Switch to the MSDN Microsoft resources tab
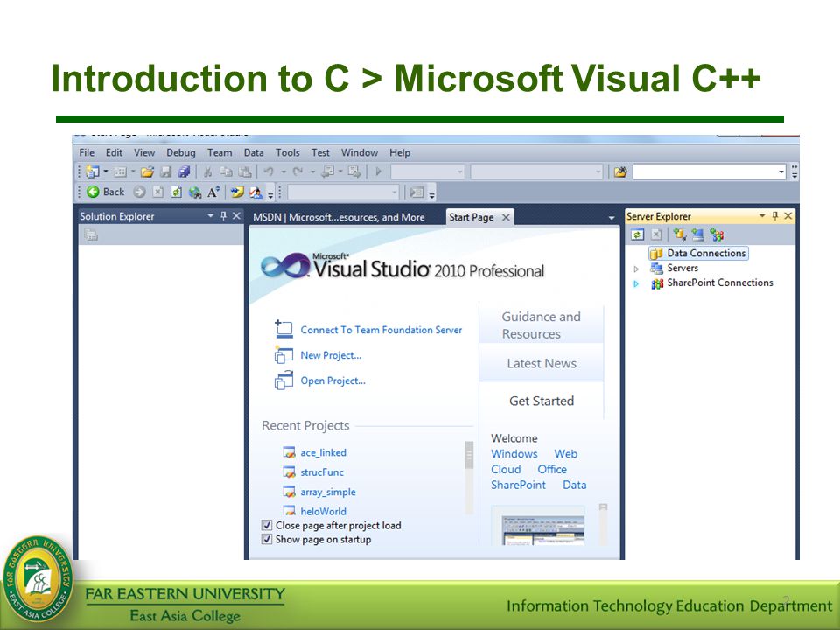The height and width of the screenshot is (630, 840). click(x=339, y=217)
